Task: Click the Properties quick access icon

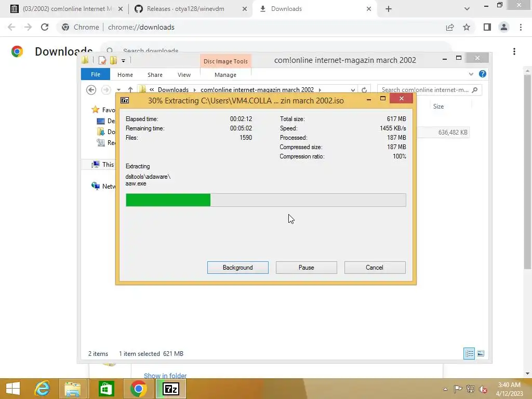Action: [102, 60]
